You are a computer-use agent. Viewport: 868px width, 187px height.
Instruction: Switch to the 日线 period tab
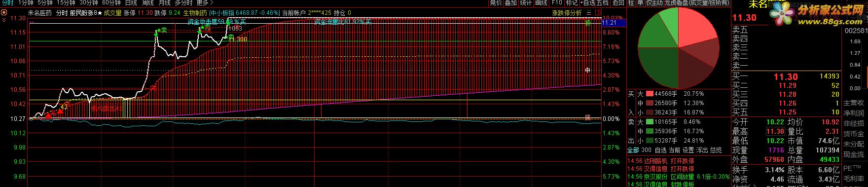pos(131,2)
